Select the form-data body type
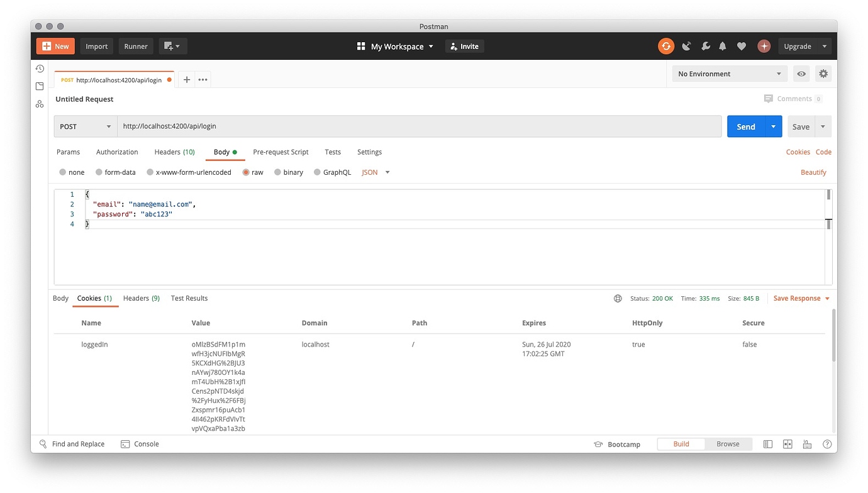The height and width of the screenshot is (493, 868). pos(116,172)
